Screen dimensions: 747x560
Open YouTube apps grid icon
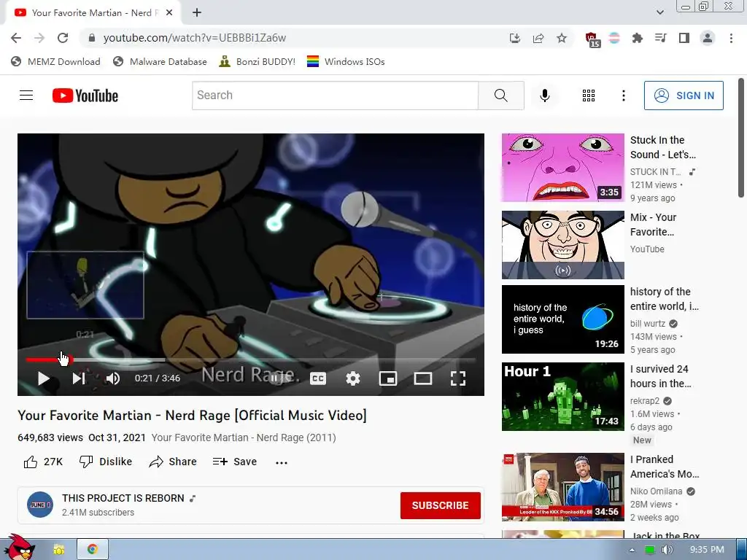click(589, 96)
